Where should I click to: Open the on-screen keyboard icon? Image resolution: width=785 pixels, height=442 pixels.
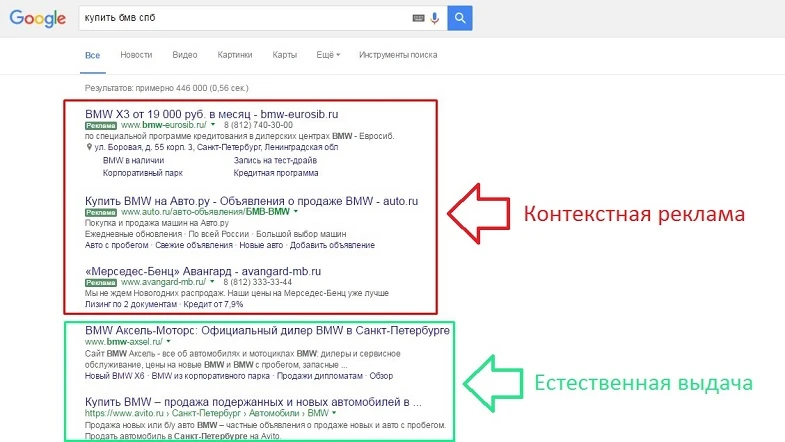[x=417, y=18]
